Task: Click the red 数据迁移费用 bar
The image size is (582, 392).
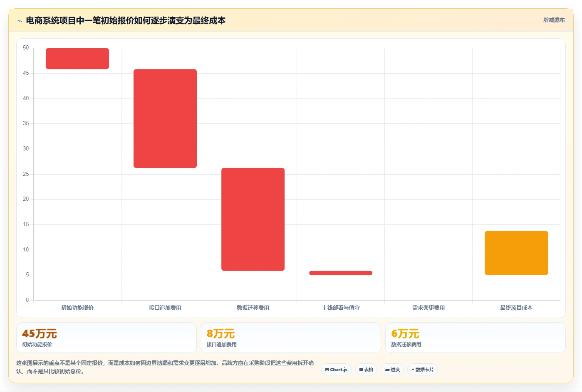Action: [x=253, y=219]
